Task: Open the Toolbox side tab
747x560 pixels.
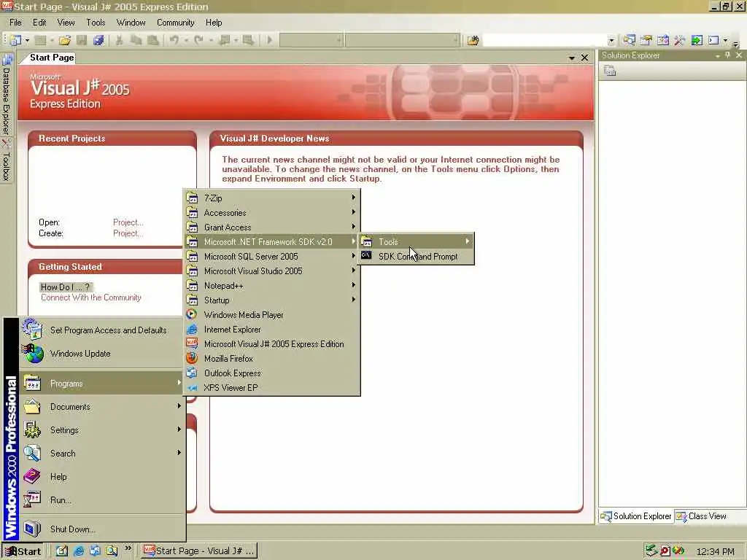Action: pyautogui.click(x=6, y=162)
